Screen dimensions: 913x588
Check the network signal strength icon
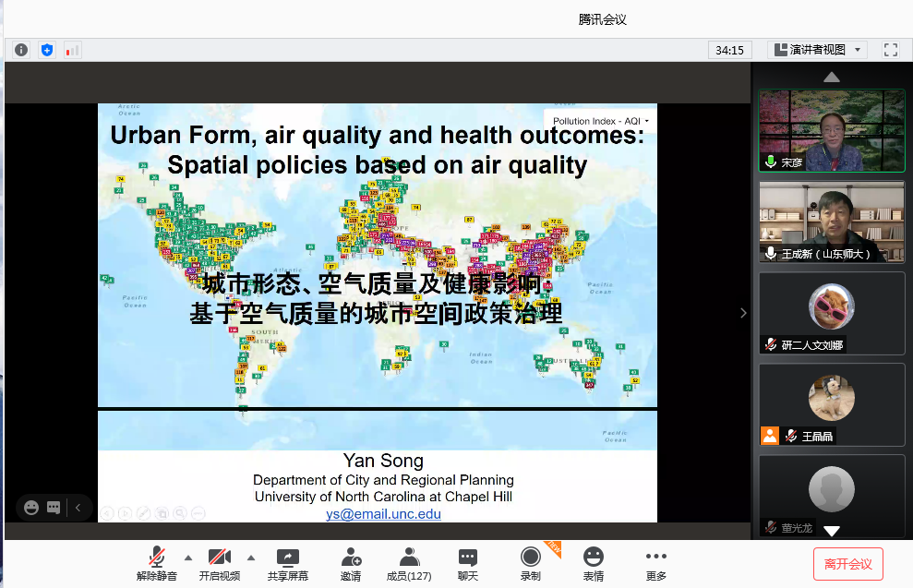pos(72,50)
